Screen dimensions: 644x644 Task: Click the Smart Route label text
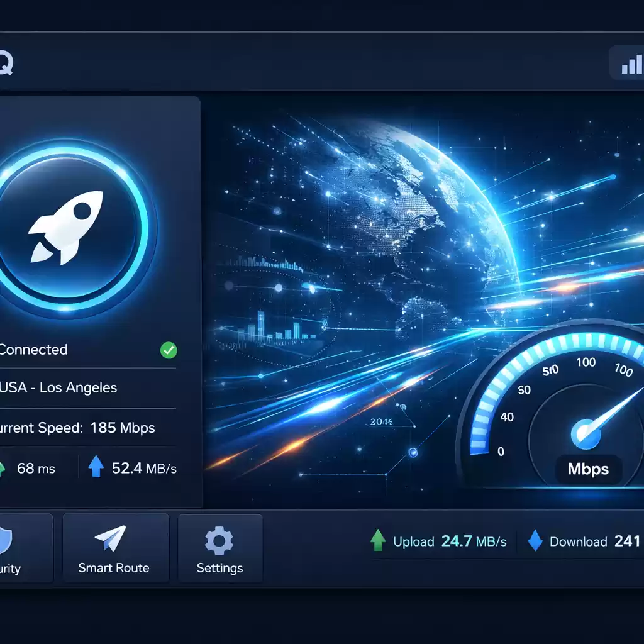click(114, 568)
